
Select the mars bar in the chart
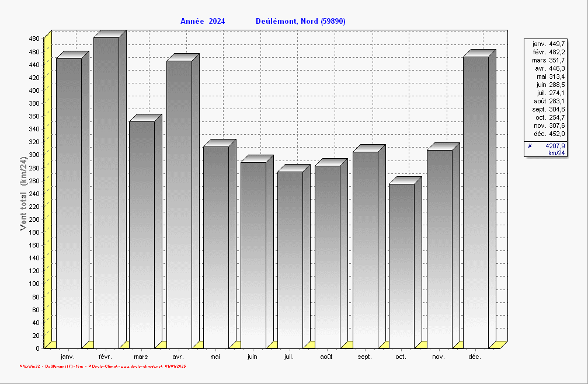pos(142,234)
